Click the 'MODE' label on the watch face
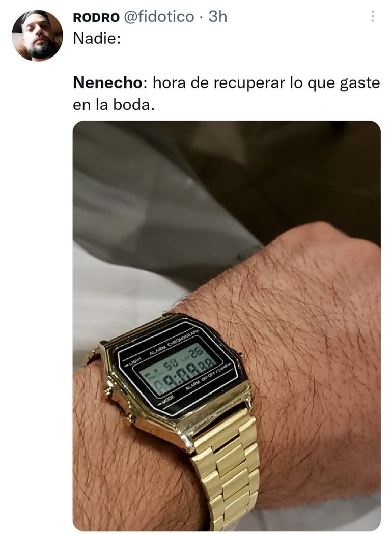Screen dimensions: 392x534 pyautogui.click(x=167, y=399)
